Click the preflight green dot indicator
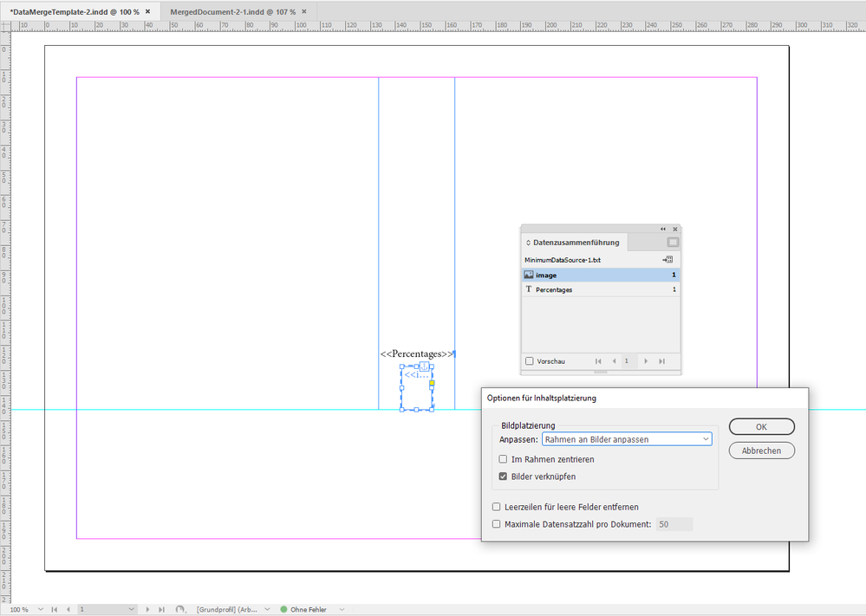 [286, 609]
